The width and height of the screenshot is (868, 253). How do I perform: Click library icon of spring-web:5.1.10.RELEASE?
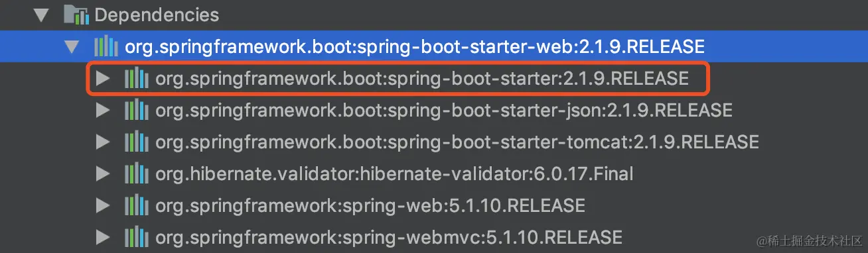pyautogui.click(x=137, y=205)
